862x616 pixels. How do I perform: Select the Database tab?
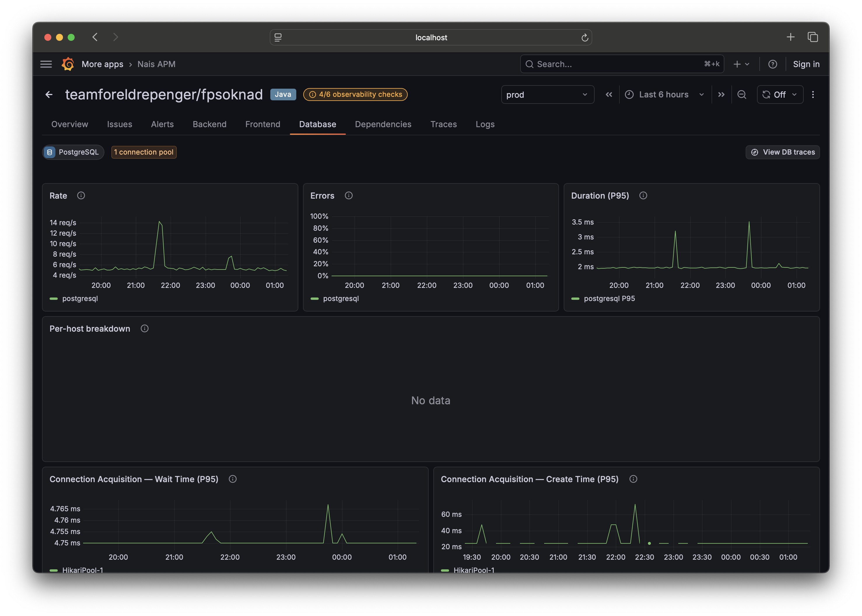318,124
